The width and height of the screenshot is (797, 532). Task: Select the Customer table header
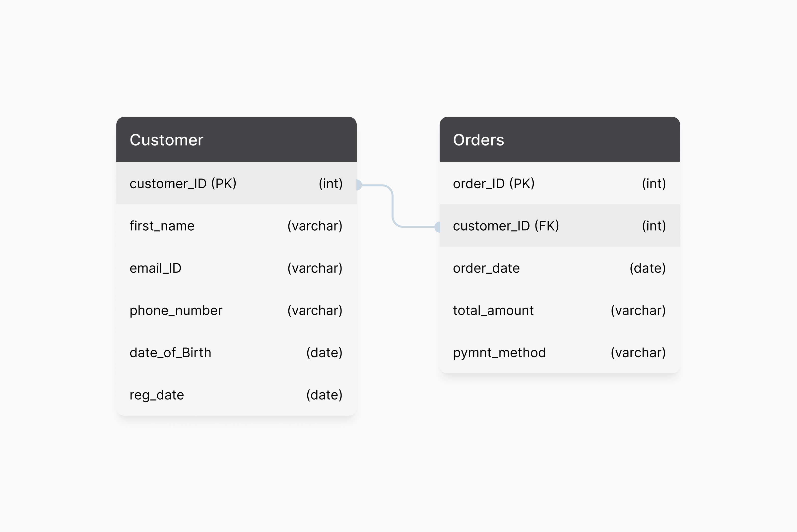tap(236, 139)
